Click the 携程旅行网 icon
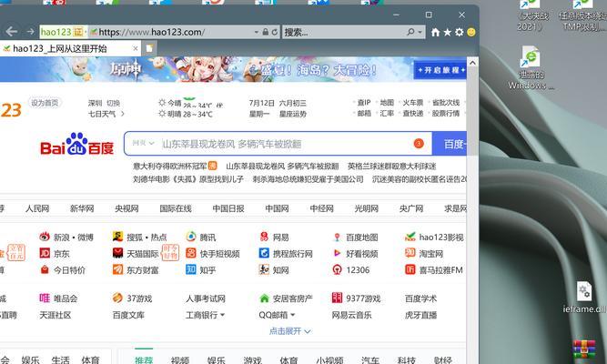This screenshot has height=364, width=607. 264,253
